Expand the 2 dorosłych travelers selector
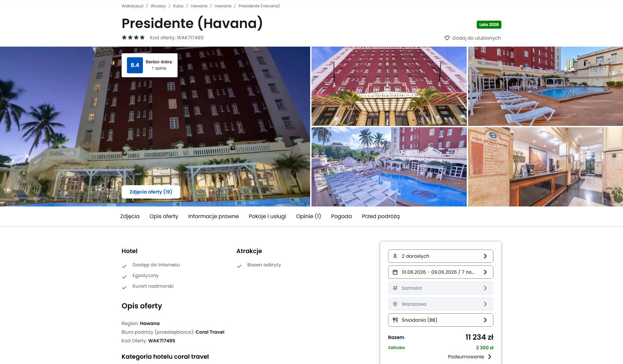The width and height of the screenshot is (623, 364). [x=440, y=256]
